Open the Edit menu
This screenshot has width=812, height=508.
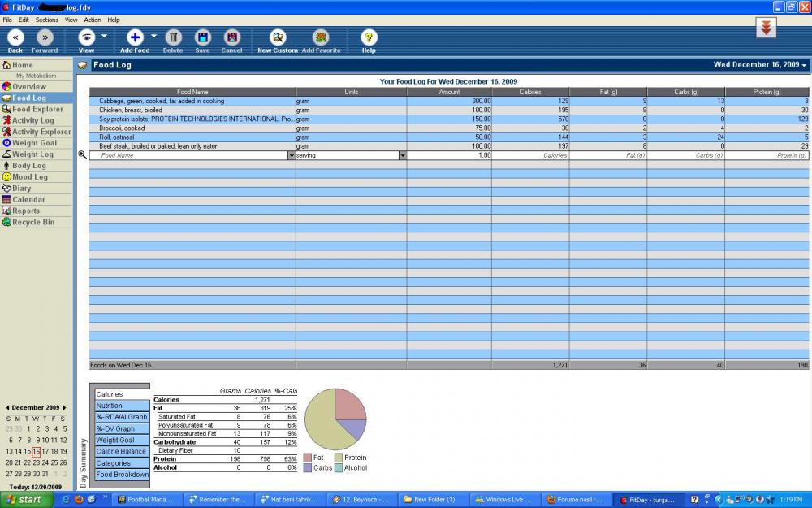point(24,20)
